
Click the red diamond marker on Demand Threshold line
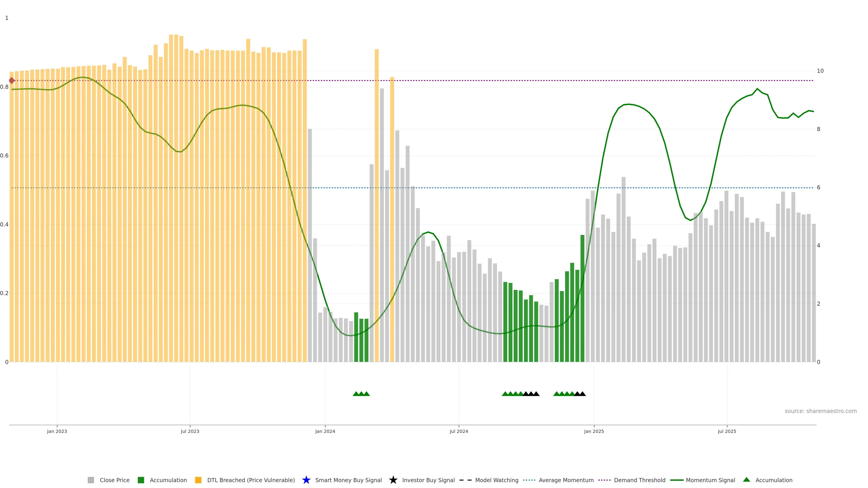point(12,80)
